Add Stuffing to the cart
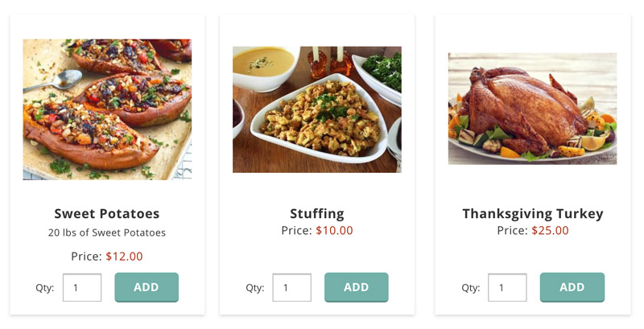 coord(357,287)
